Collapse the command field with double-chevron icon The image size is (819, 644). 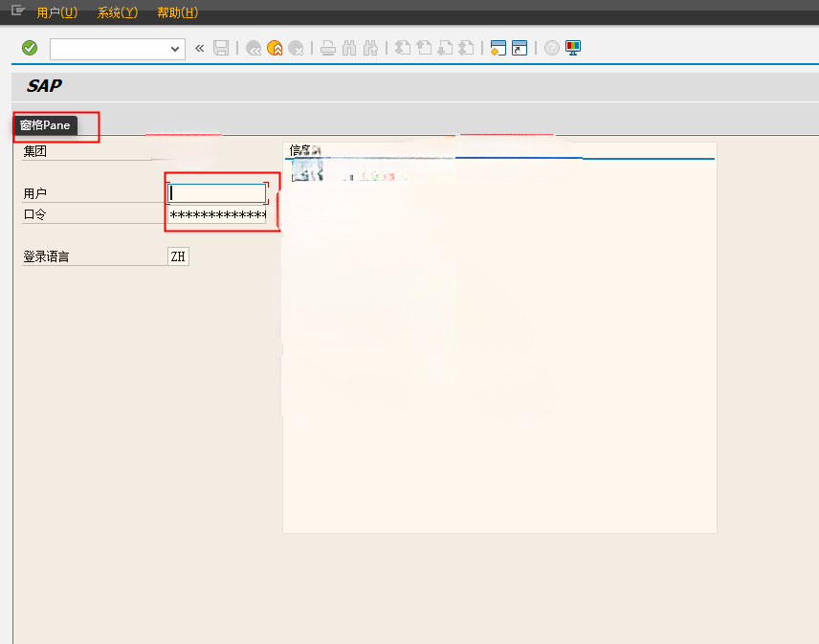pyautogui.click(x=200, y=49)
